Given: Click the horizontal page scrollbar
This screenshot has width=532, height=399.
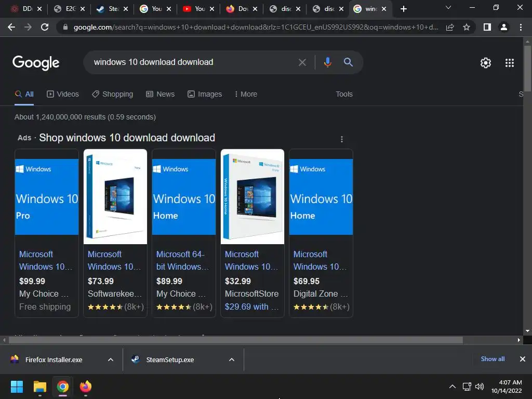Looking at the screenshot, I should coord(236,340).
